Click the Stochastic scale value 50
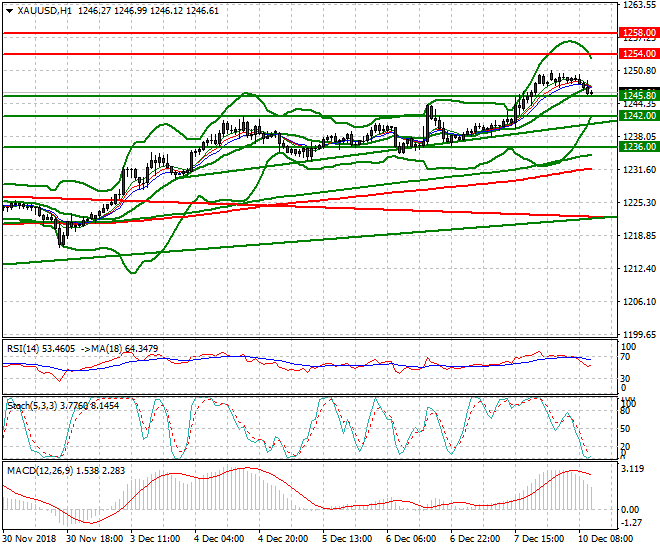The image size is (660, 550). (x=625, y=429)
